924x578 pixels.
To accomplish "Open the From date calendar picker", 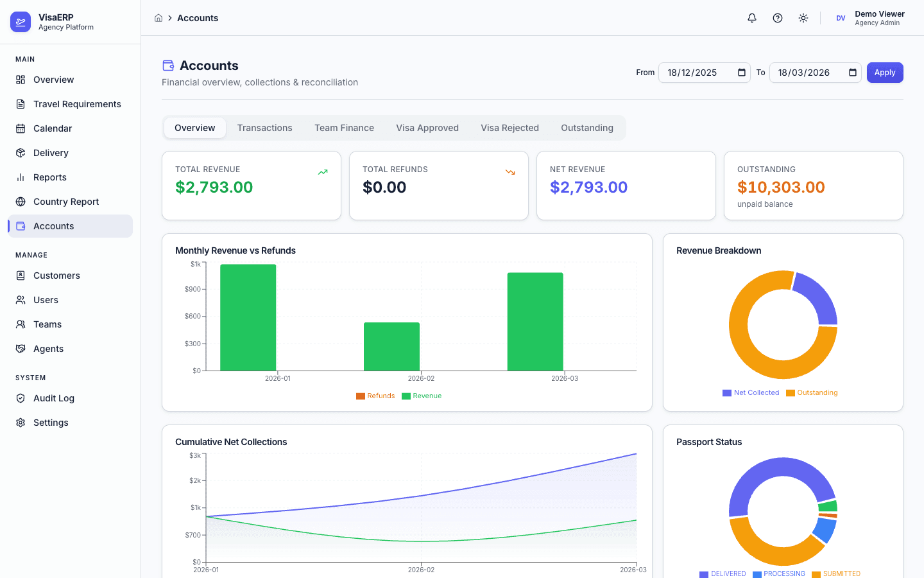I will point(741,73).
